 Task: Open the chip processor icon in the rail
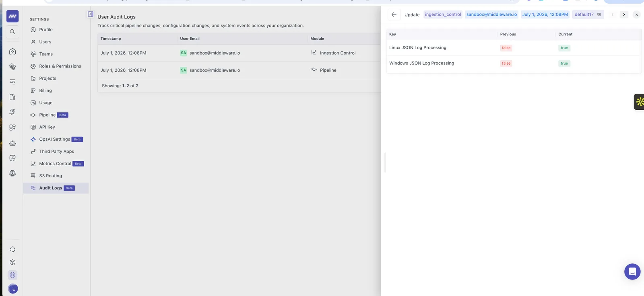click(x=12, y=173)
